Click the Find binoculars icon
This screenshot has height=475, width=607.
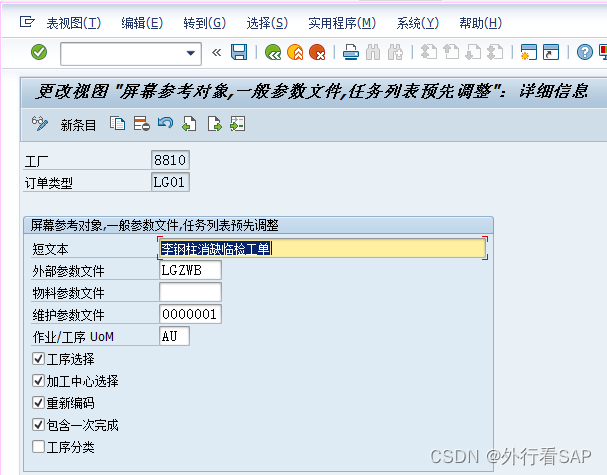coord(373,52)
